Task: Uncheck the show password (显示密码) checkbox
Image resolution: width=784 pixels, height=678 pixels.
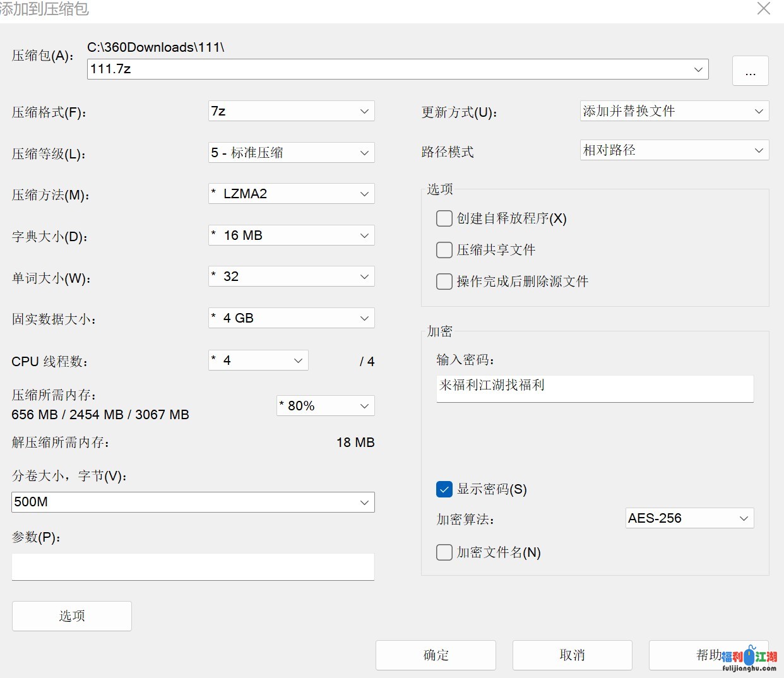Action: (x=444, y=489)
